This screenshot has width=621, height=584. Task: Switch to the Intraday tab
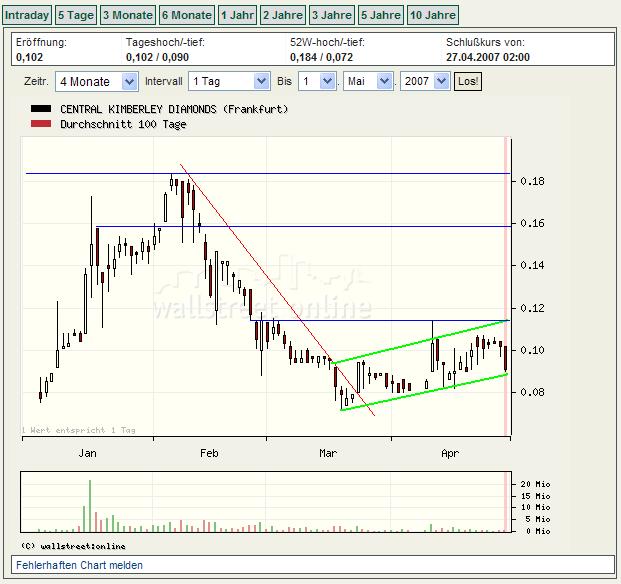coord(26,15)
